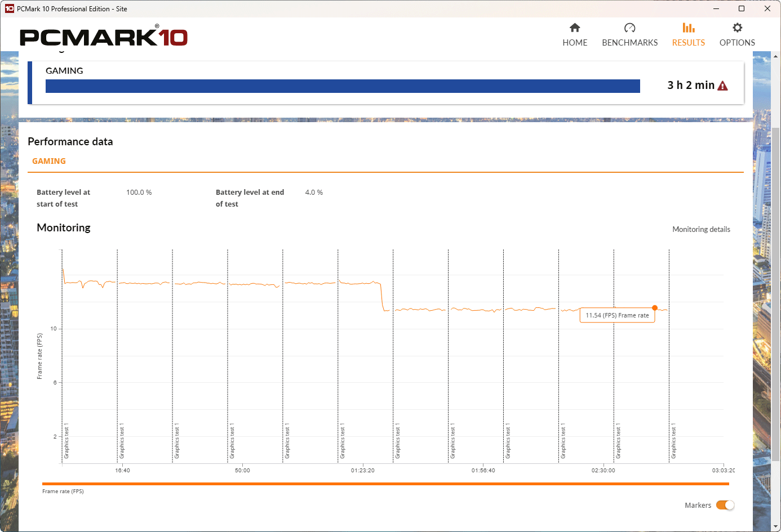Select the GAMING performance data tab
Viewport: 781px width, 532px height.
(49, 161)
